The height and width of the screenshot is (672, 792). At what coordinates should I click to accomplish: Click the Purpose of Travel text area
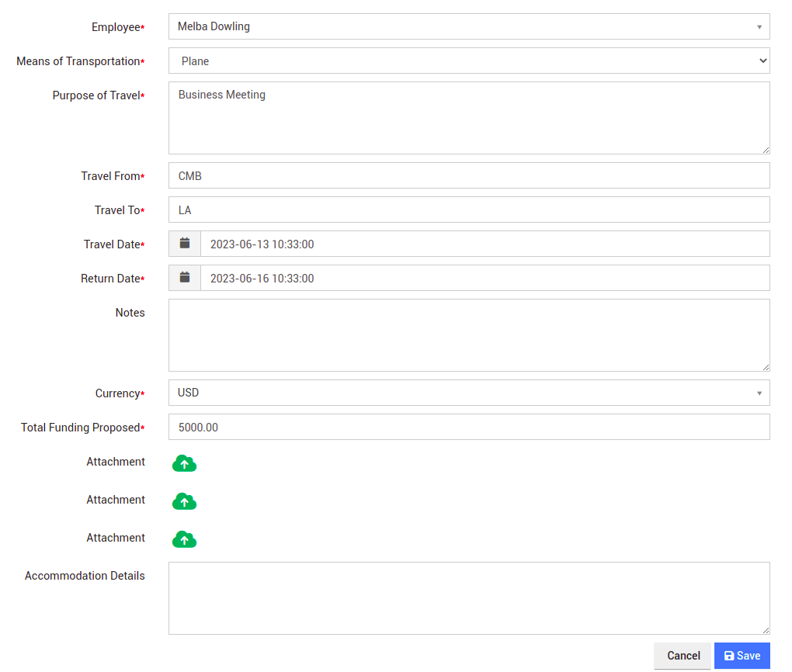[469, 118]
